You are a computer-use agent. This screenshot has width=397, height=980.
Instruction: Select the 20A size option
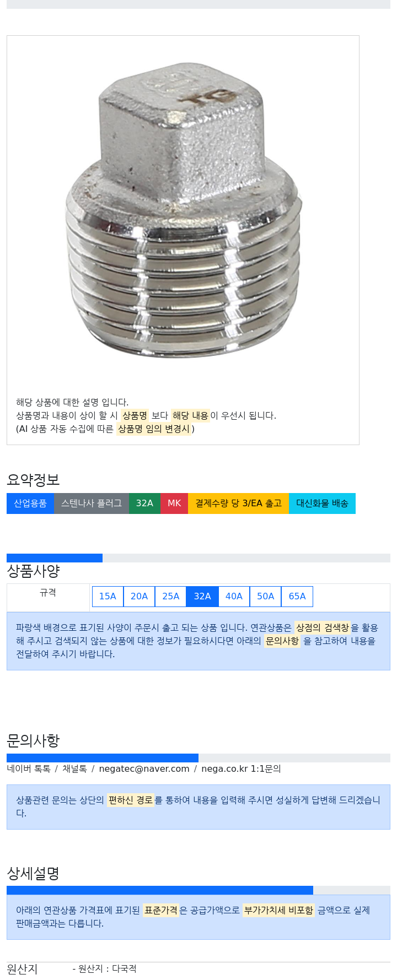pyautogui.click(x=139, y=597)
